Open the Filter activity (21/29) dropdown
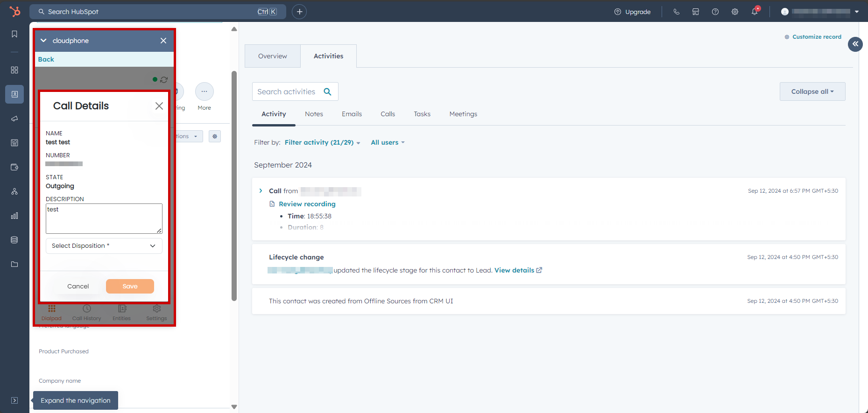The height and width of the screenshot is (413, 868). pyautogui.click(x=322, y=142)
